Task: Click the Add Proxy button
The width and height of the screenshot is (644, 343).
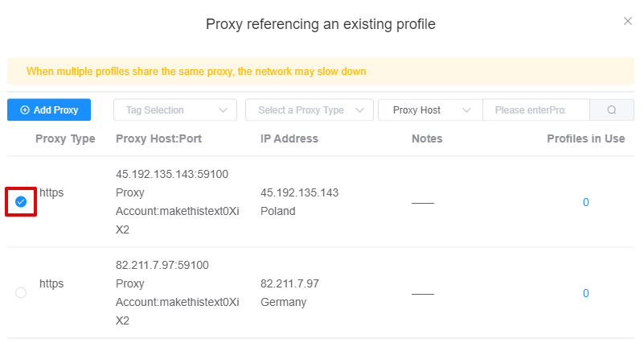Action: tap(49, 110)
